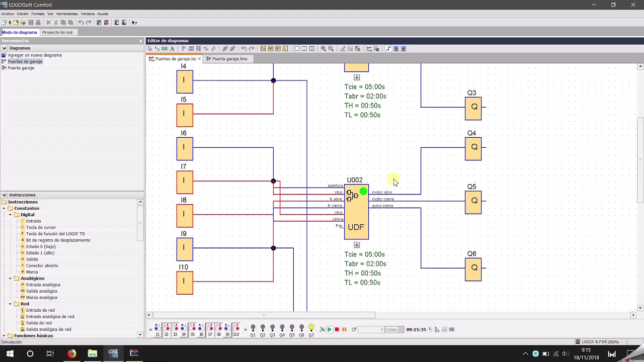Open the simulation data table icon

point(444,329)
